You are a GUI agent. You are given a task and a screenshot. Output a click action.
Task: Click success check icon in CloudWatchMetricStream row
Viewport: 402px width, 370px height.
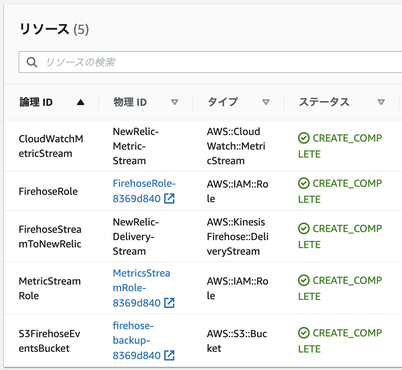coord(304,138)
